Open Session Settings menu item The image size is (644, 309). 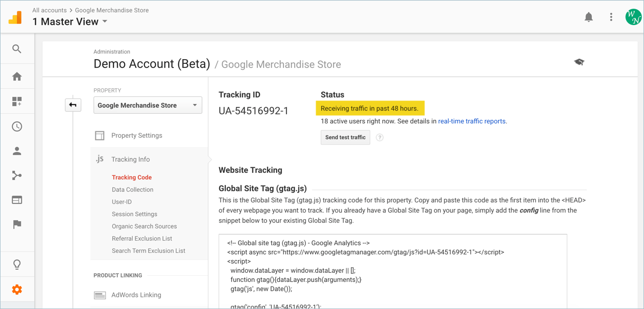pos(134,214)
